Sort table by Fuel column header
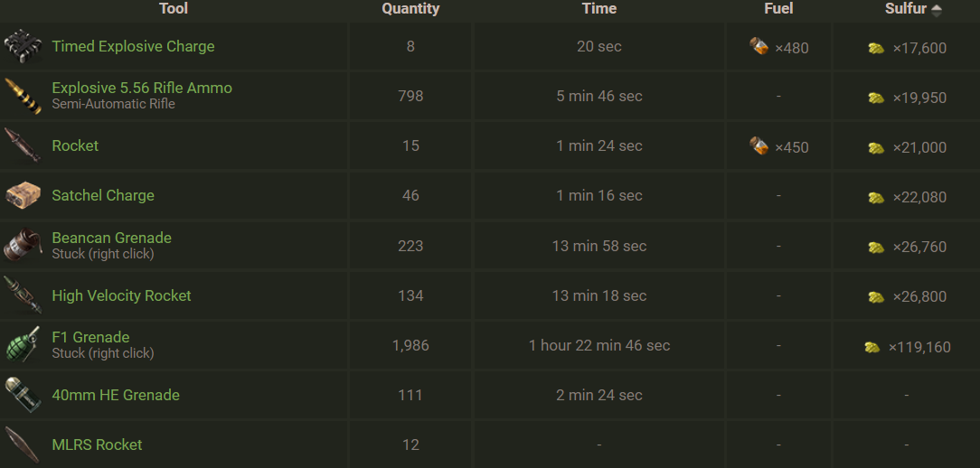This screenshot has width=980, height=468. coord(777,9)
